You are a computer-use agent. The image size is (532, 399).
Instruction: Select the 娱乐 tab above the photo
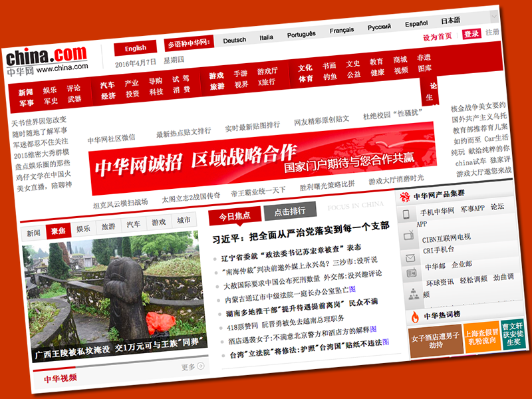click(x=83, y=228)
